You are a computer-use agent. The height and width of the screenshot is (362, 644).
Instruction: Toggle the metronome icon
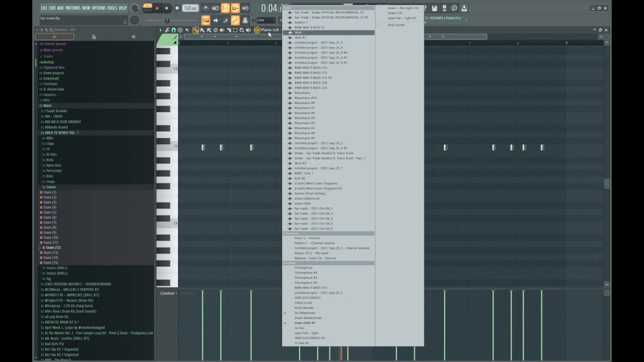pyautogui.click(x=206, y=8)
